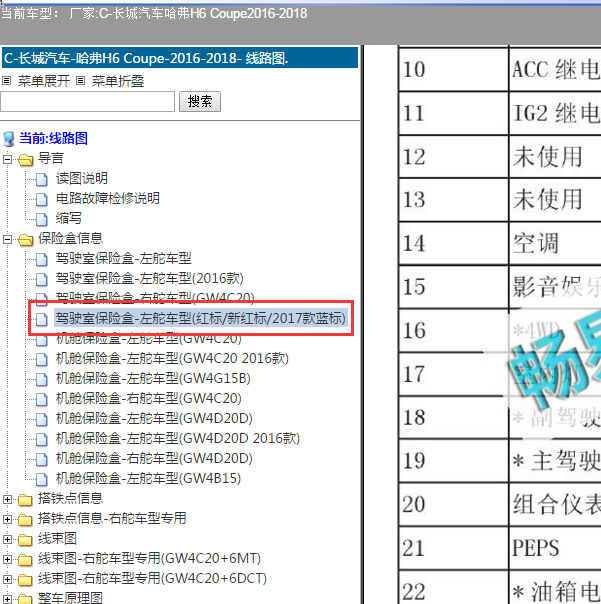Viewport: 601px width, 604px height.
Task: Click the document icon beside 缩写
Action: [42, 220]
